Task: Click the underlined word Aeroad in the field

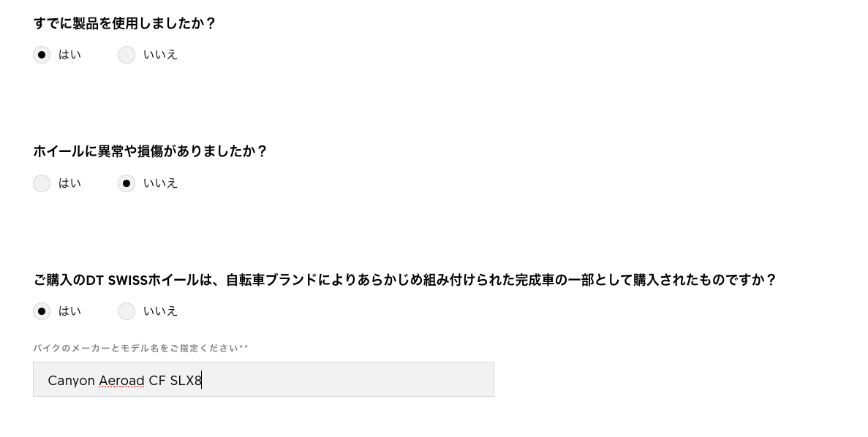Action: tap(121, 381)
